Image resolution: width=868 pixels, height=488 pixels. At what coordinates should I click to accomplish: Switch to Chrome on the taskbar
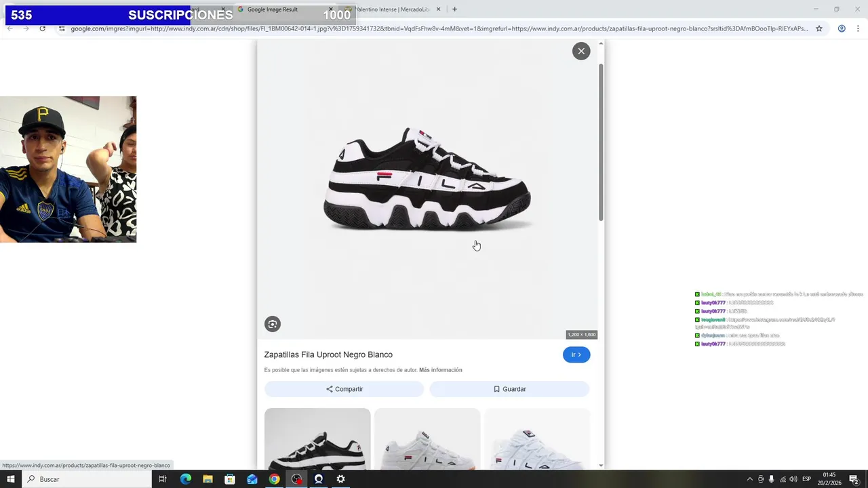tap(274, 479)
